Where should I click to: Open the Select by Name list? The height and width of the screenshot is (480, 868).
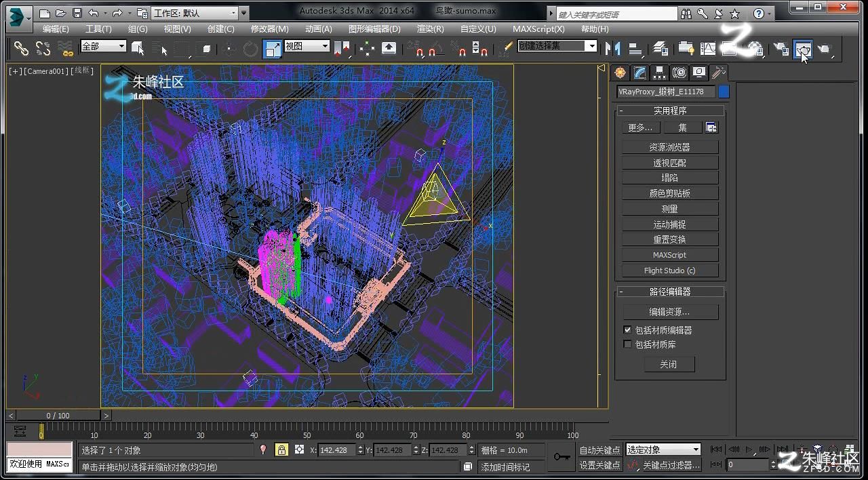pyautogui.click(x=160, y=48)
